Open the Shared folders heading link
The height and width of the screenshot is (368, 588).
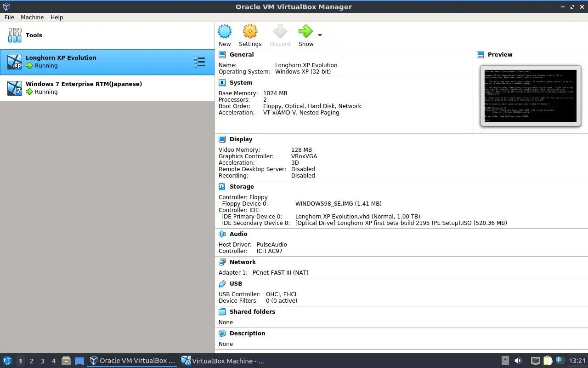(x=252, y=311)
